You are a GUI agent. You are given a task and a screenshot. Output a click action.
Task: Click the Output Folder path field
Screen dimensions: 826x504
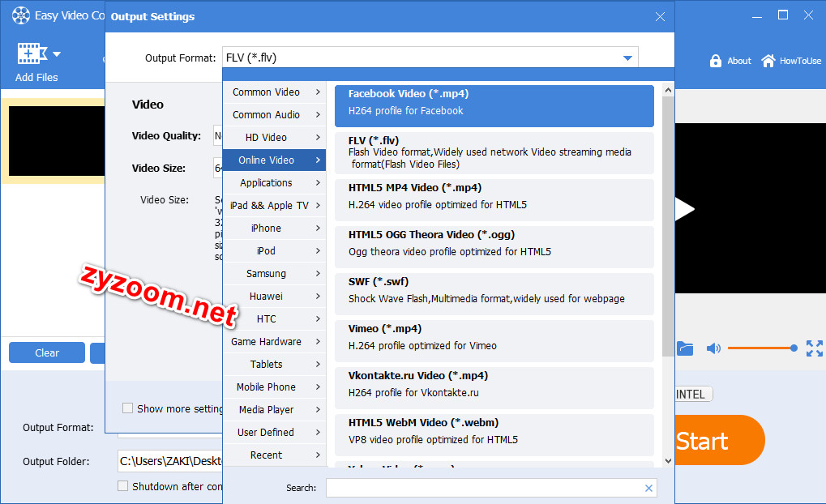pos(170,461)
